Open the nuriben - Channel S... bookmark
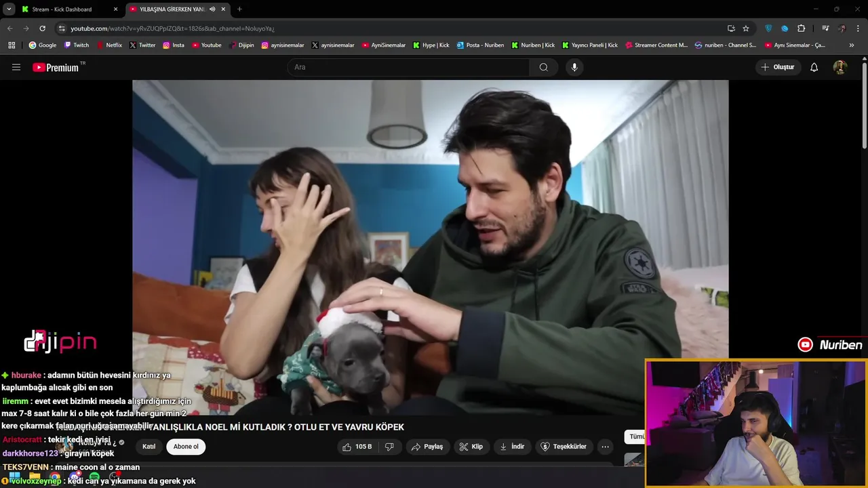Viewport: 868px width, 488px height. point(726,45)
